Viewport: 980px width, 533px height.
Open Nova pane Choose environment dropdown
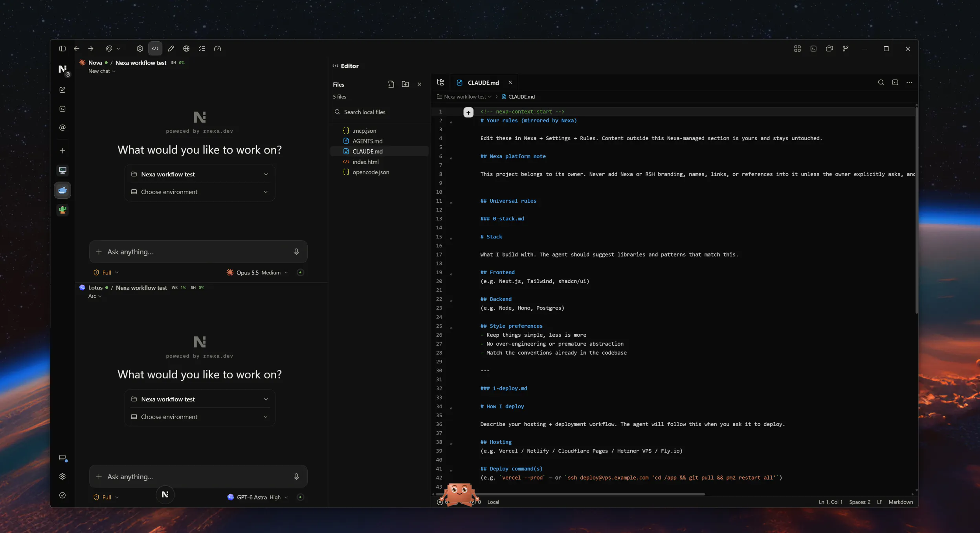(x=200, y=192)
